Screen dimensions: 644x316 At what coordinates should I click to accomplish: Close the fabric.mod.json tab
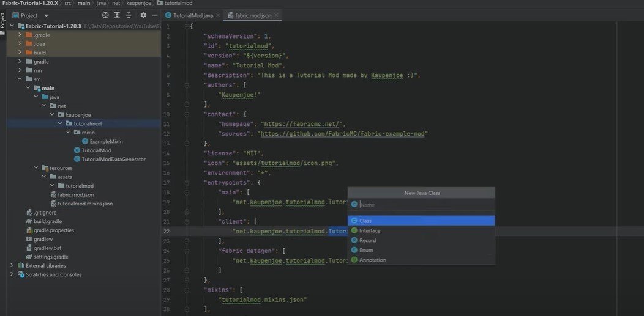pyautogui.click(x=277, y=15)
